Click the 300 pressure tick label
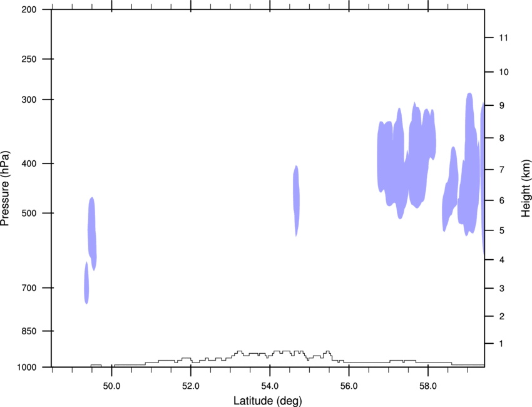This screenshot has height=407, width=532. click(29, 100)
